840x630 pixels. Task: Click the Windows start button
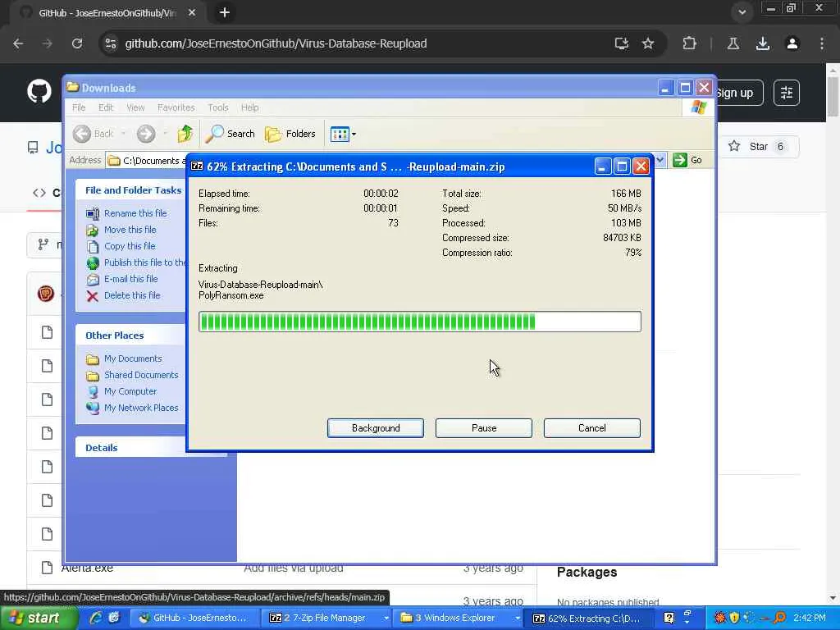tap(39, 618)
